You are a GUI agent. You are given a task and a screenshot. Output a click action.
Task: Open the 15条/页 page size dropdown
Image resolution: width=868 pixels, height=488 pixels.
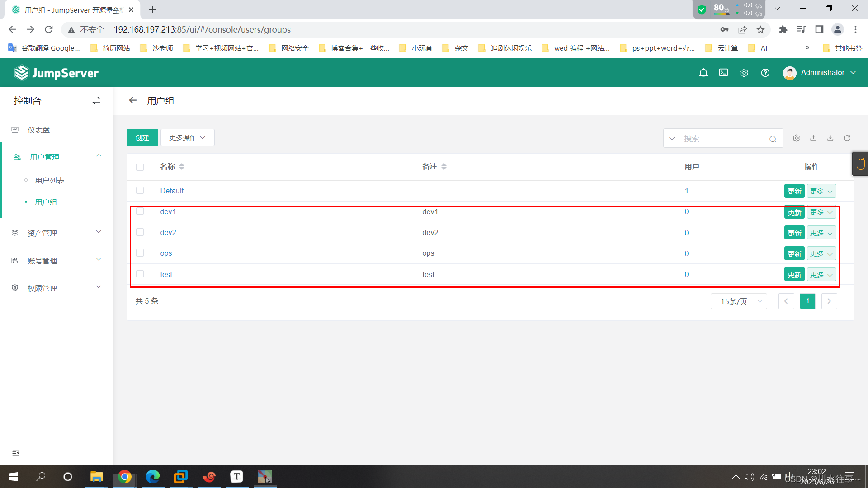[x=739, y=301]
